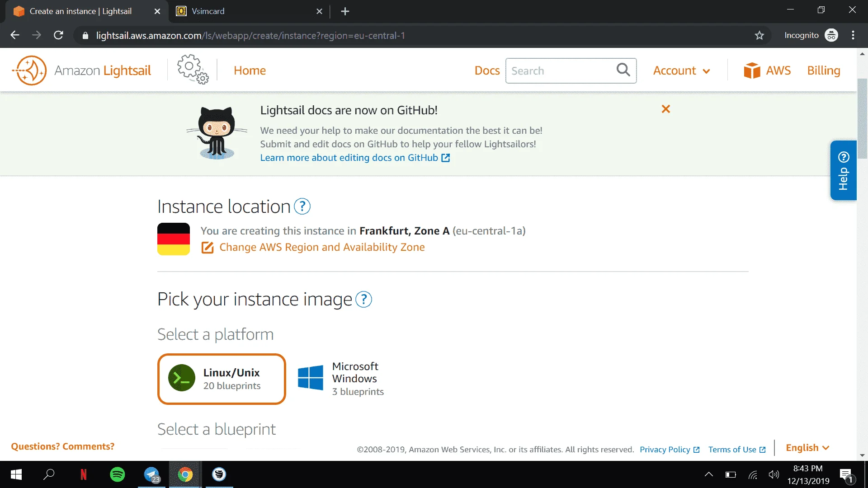Screen dimensions: 868x488
Task: Click the search magnifier icon in Lightsail
Action: coord(623,70)
